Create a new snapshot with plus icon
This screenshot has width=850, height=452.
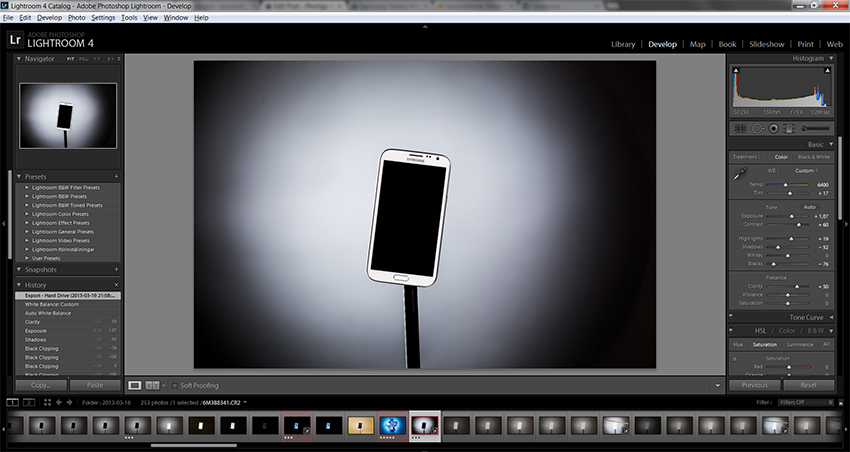[x=116, y=269]
